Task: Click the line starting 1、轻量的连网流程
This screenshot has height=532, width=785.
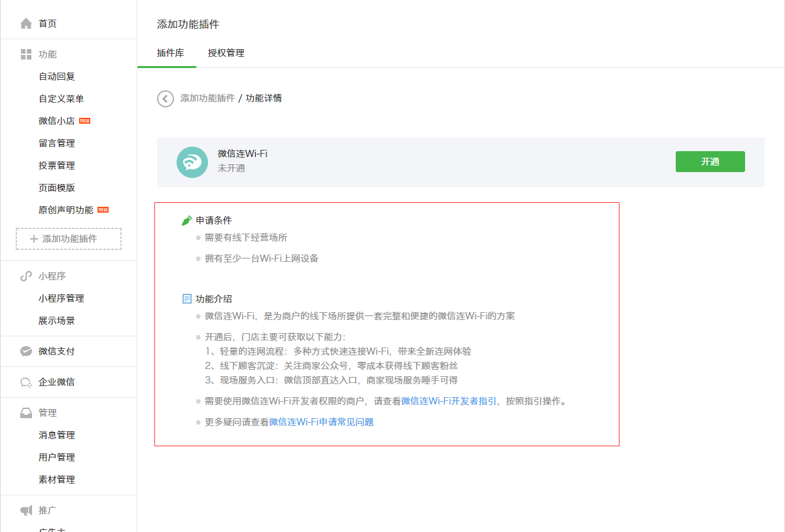Action: (x=338, y=351)
